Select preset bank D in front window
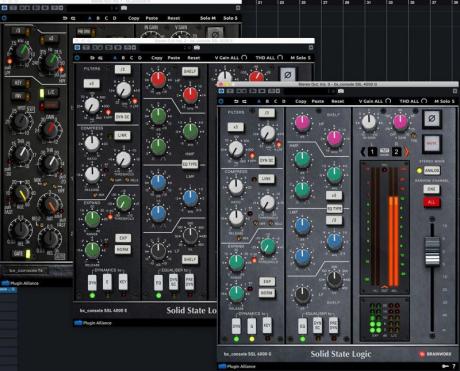This screenshot has height=371, width=460. coord(284,101)
